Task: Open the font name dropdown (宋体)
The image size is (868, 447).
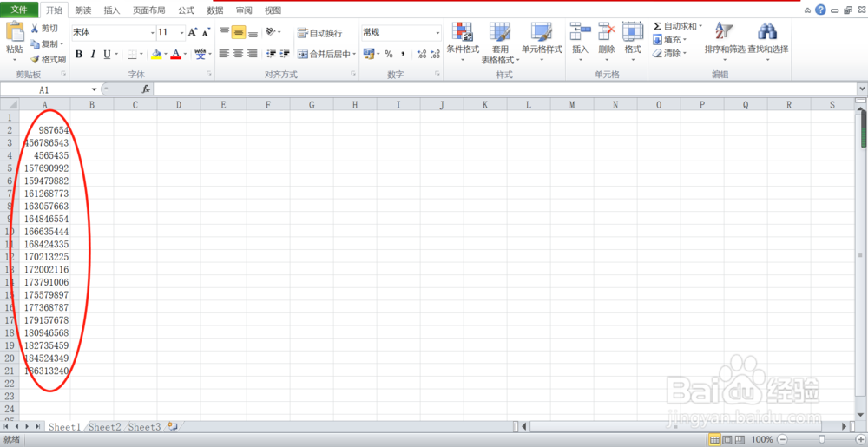Action: [x=153, y=33]
